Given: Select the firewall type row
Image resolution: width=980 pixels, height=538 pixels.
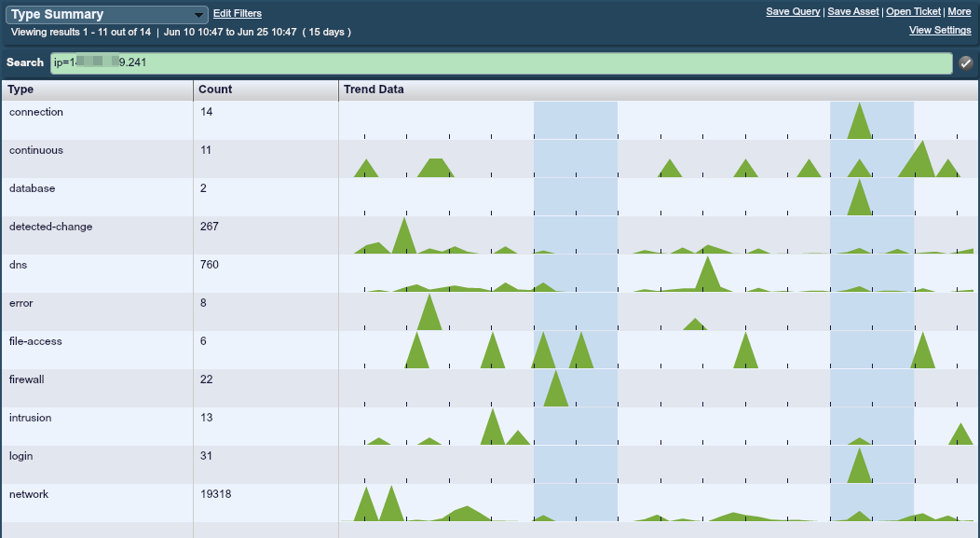Looking at the screenshot, I should (490, 387).
